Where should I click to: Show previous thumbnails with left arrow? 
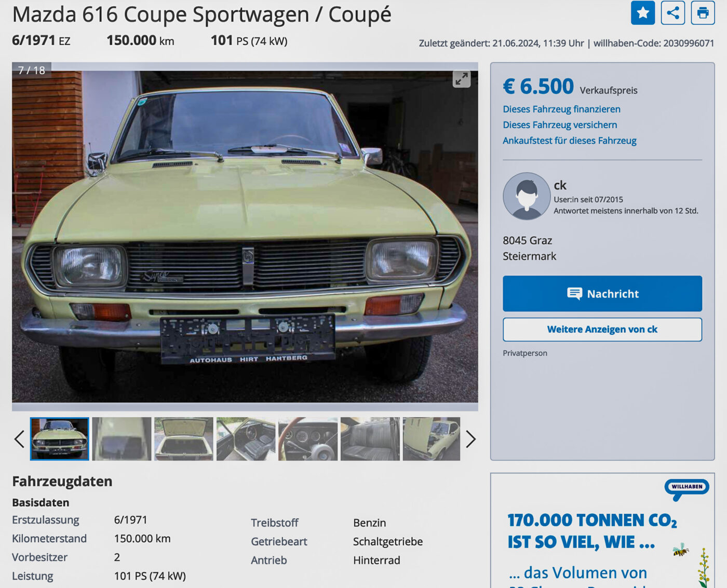19,439
